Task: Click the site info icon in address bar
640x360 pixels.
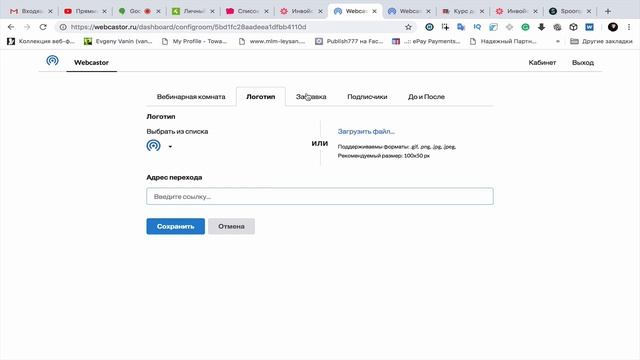Action: [x=63, y=27]
